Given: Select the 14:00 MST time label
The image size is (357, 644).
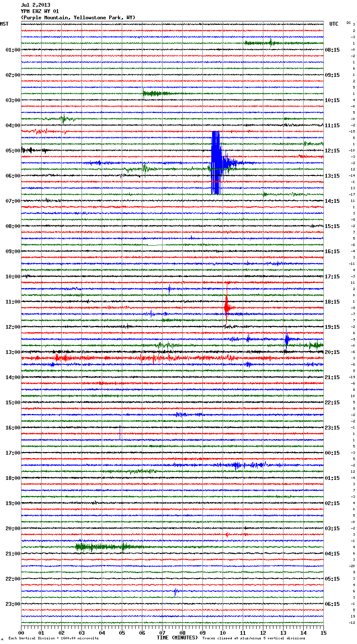Looking at the screenshot, I should click(13, 377).
